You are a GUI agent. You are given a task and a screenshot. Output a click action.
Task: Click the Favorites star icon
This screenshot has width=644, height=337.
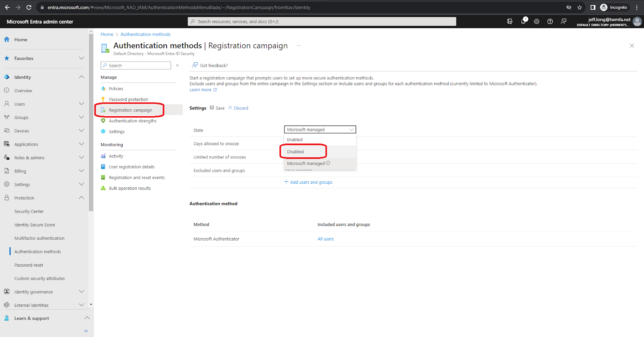pos(7,58)
